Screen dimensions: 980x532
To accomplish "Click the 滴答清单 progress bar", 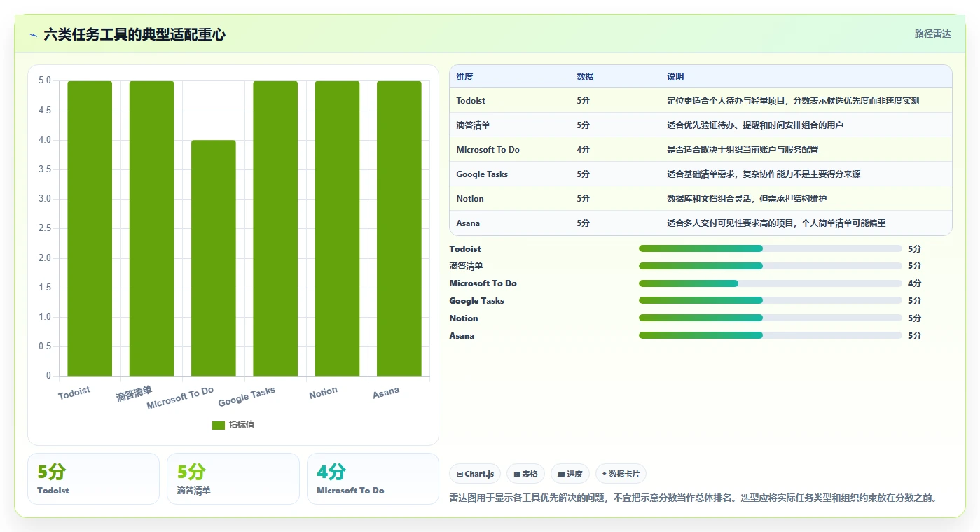I will point(771,266).
